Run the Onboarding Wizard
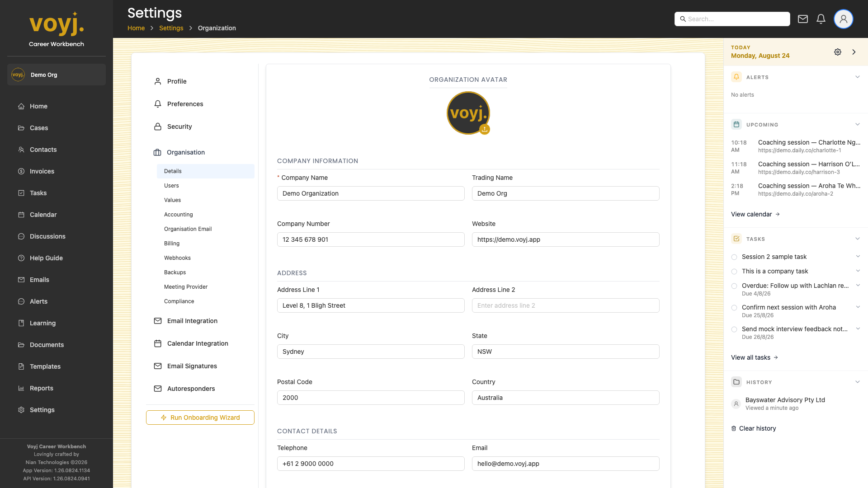 pyautogui.click(x=200, y=418)
